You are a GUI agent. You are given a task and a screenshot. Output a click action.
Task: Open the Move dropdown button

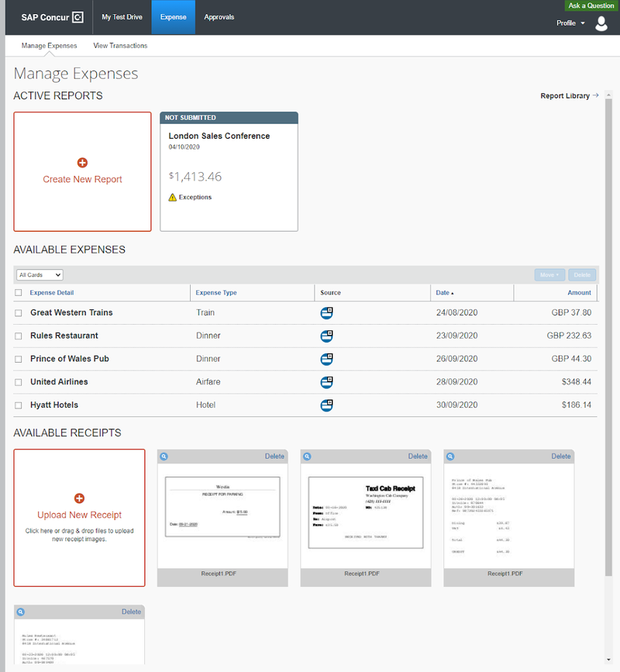[x=549, y=274]
